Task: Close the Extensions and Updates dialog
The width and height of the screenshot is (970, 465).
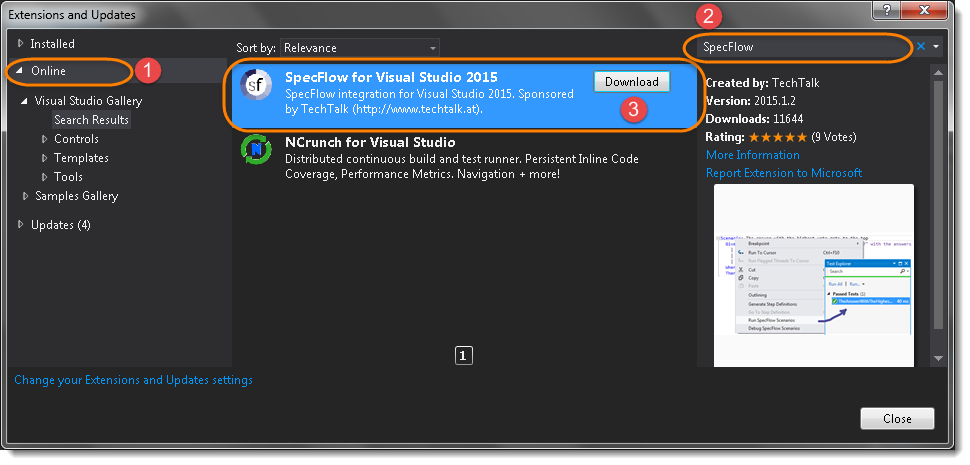Action: tap(897, 419)
